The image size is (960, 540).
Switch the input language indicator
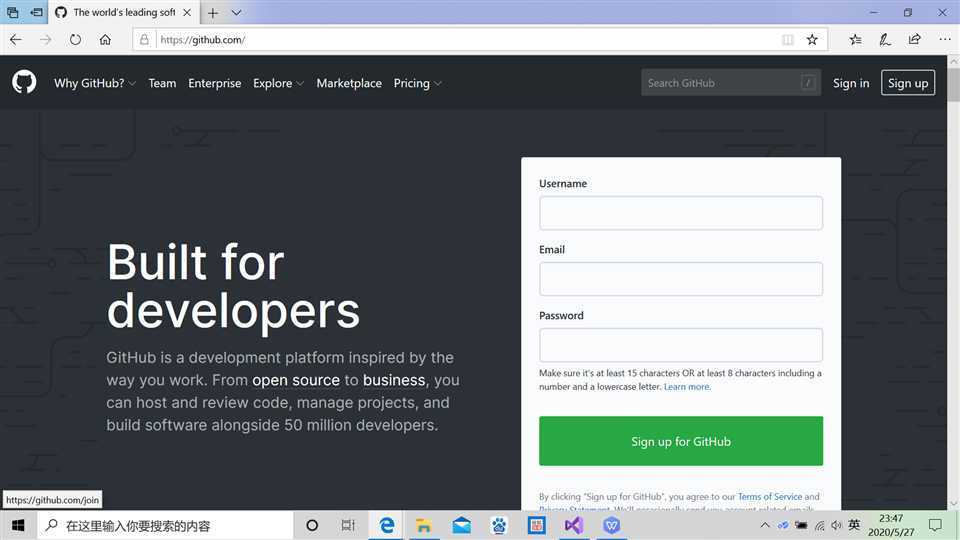(854, 525)
